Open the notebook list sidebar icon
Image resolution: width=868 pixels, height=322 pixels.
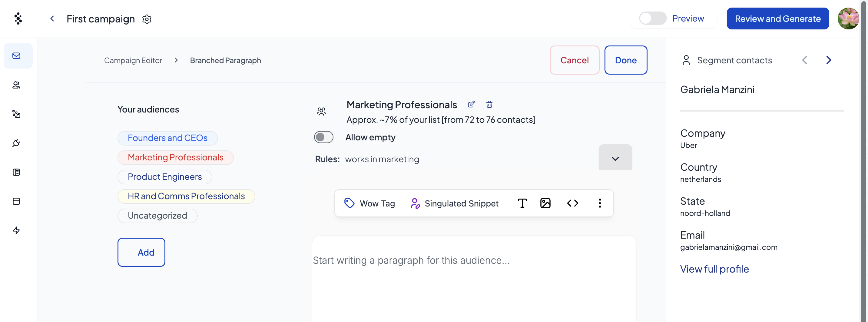point(17,172)
